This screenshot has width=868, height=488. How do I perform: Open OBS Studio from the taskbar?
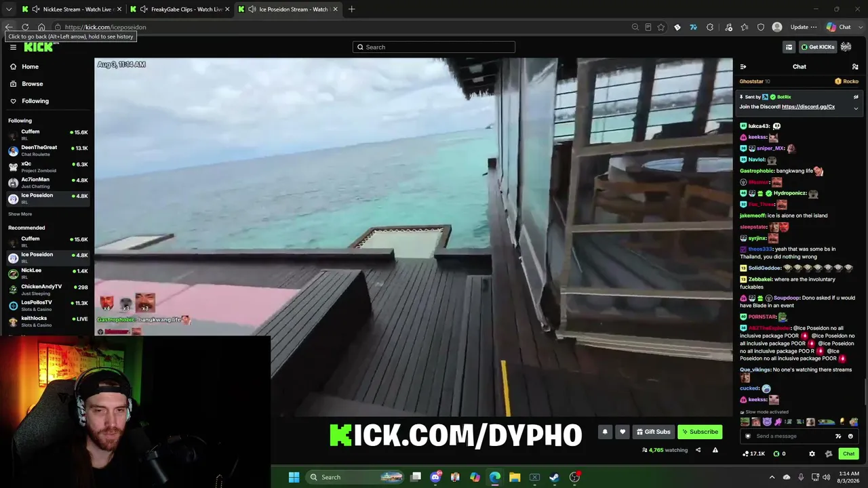(x=574, y=477)
